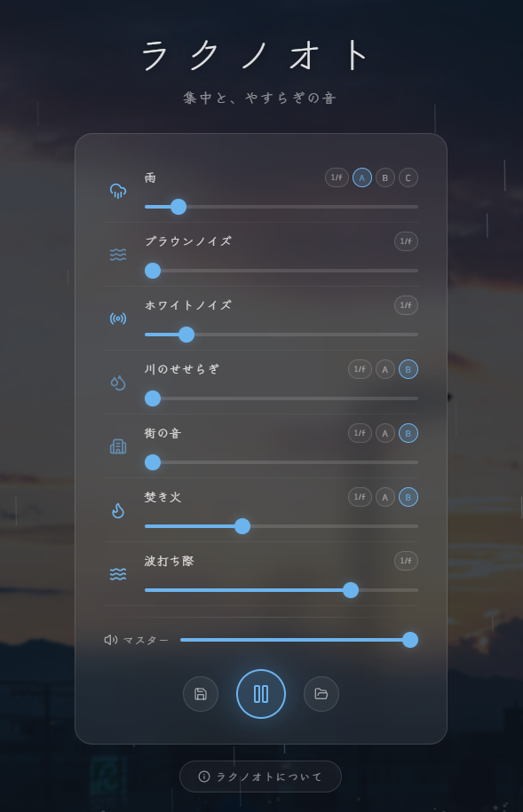Click the white noise broadcast icon
This screenshot has width=523, height=812.
[118, 319]
